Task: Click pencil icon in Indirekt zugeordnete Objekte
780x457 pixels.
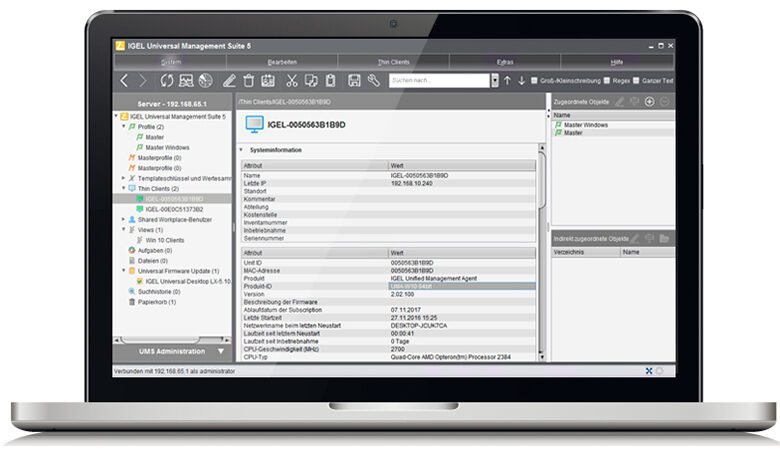Action: (635, 239)
